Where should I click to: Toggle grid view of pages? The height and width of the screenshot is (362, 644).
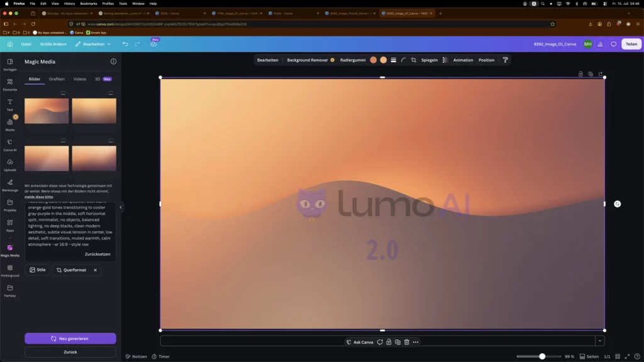(x=618, y=356)
